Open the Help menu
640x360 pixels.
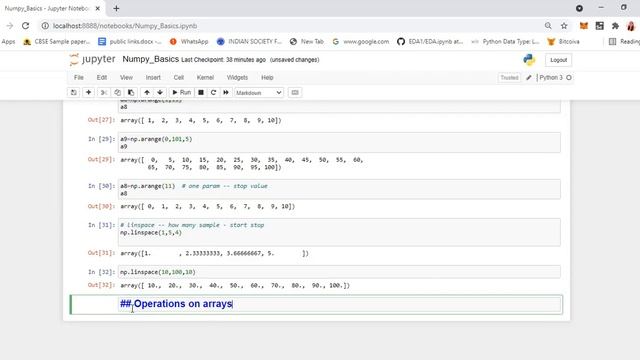tap(267, 78)
